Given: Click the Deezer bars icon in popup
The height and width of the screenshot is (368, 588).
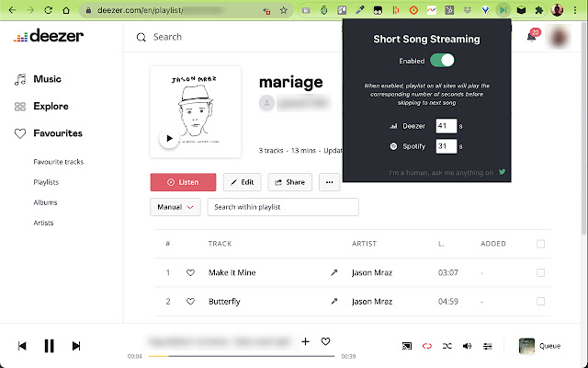Looking at the screenshot, I should tap(393, 126).
